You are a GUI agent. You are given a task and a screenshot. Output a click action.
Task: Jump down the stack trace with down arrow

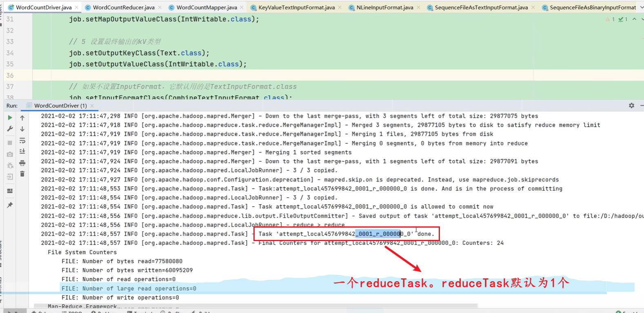point(22,129)
